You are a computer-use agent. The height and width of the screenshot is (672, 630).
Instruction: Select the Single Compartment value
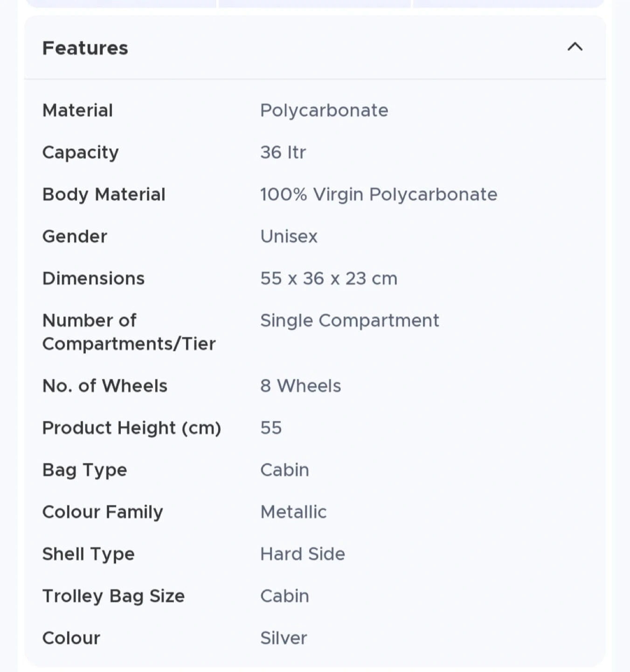pyautogui.click(x=349, y=321)
